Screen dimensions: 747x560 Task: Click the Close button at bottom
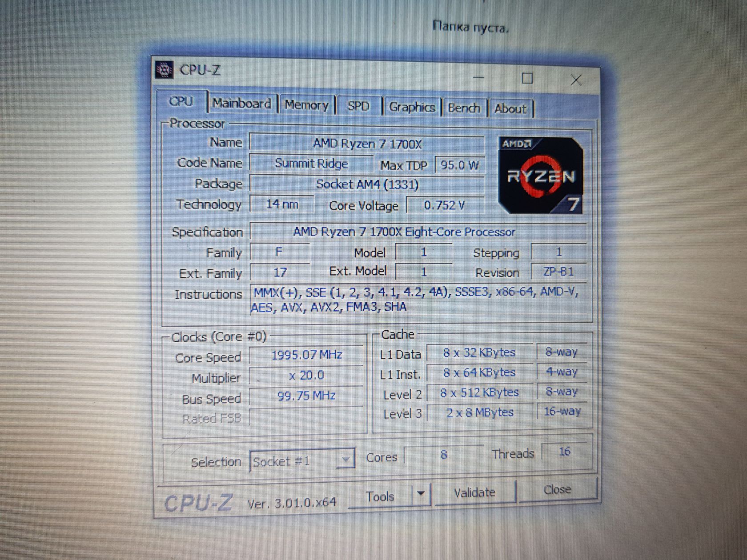tap(557, 489)
